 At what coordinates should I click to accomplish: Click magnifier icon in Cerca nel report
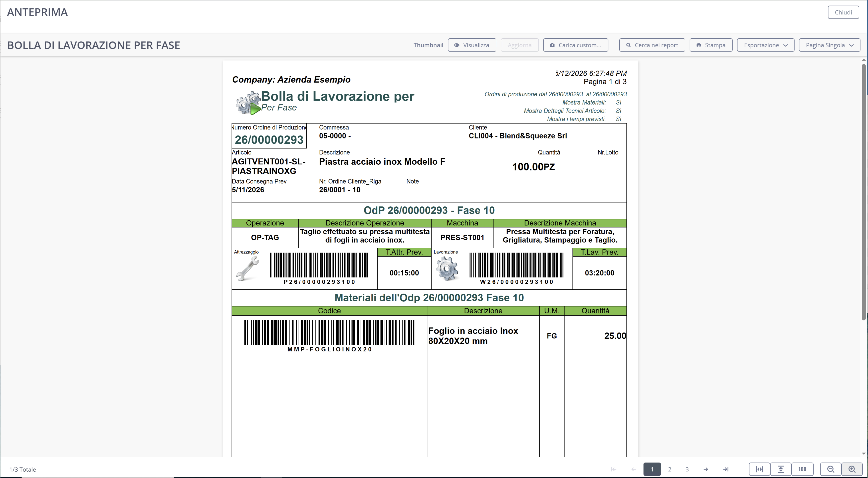[628, 45]
